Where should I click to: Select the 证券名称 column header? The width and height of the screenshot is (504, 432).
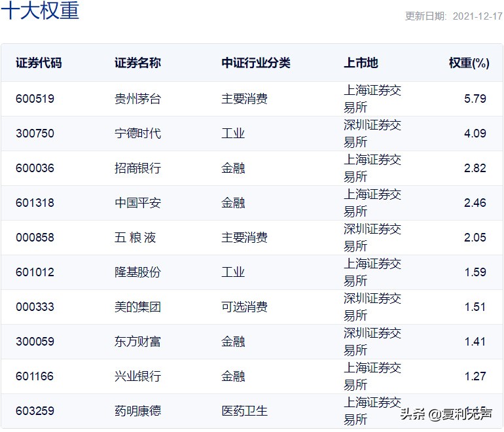coord(137,63)
